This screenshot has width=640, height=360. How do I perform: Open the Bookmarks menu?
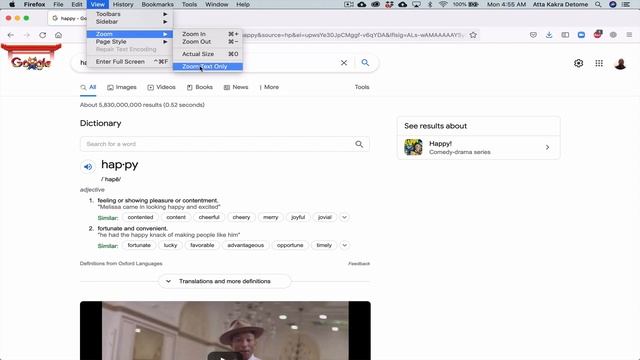click(158, 4)
